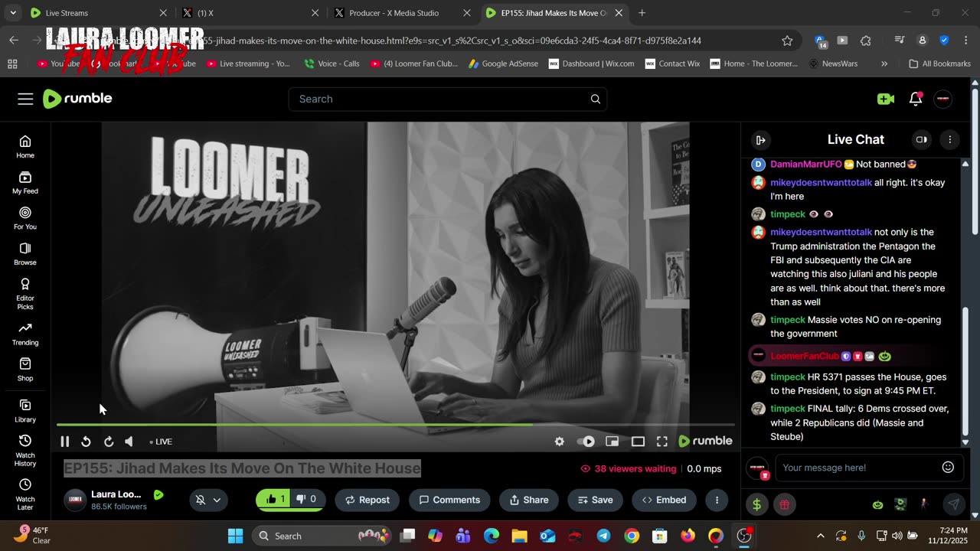The width and height of the screenshot is (980, 551).
Task: Click the Share button
Action: tap(529, 500)
